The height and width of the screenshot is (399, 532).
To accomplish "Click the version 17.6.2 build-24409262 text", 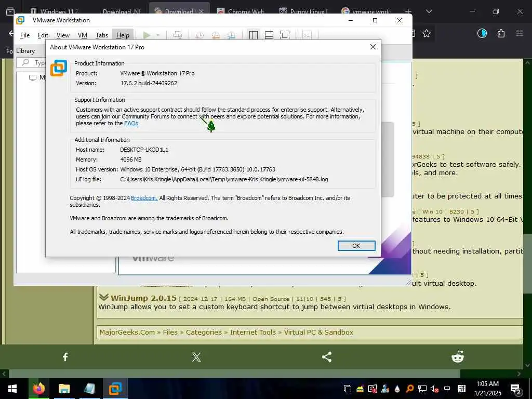I will tap(149, 83).
